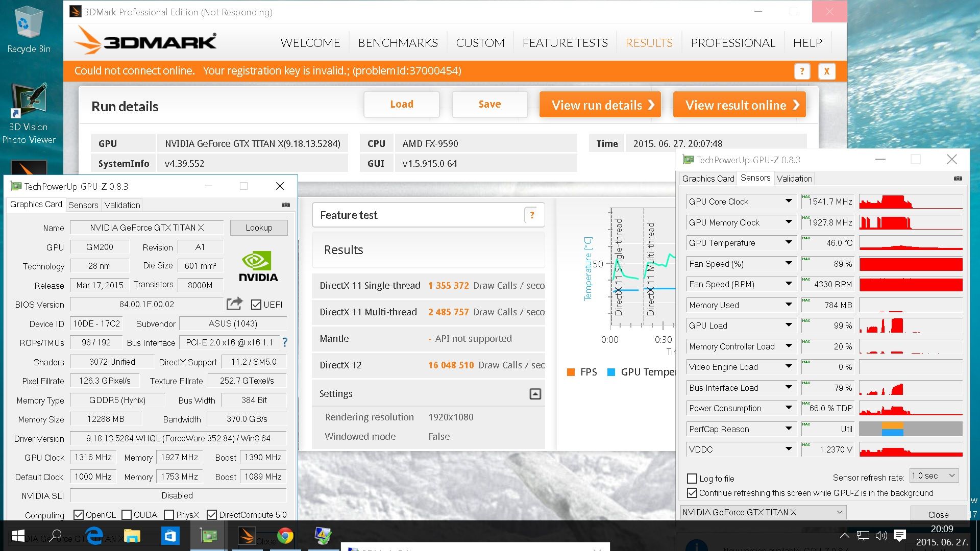Click the Load button in Run details
Viewport: 980px width, 551px height.
[x=402, y=104]
